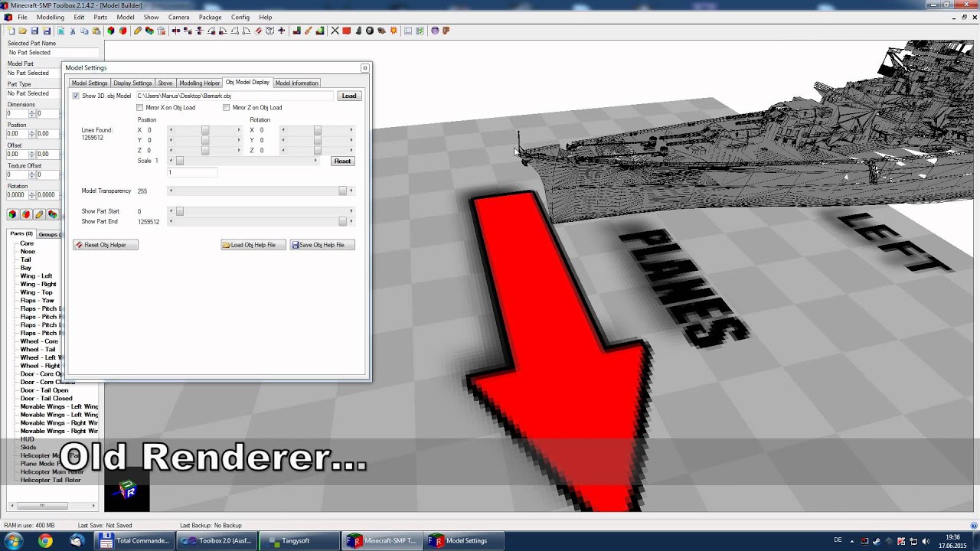The image size is (980, 551).
Task: Click the Load button beside obj path
Action: tap(349, 96)
